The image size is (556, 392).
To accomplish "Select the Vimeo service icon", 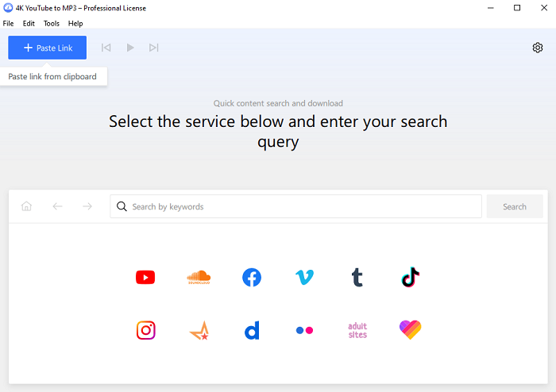I will pyautogui.click(x=304, y=277).
